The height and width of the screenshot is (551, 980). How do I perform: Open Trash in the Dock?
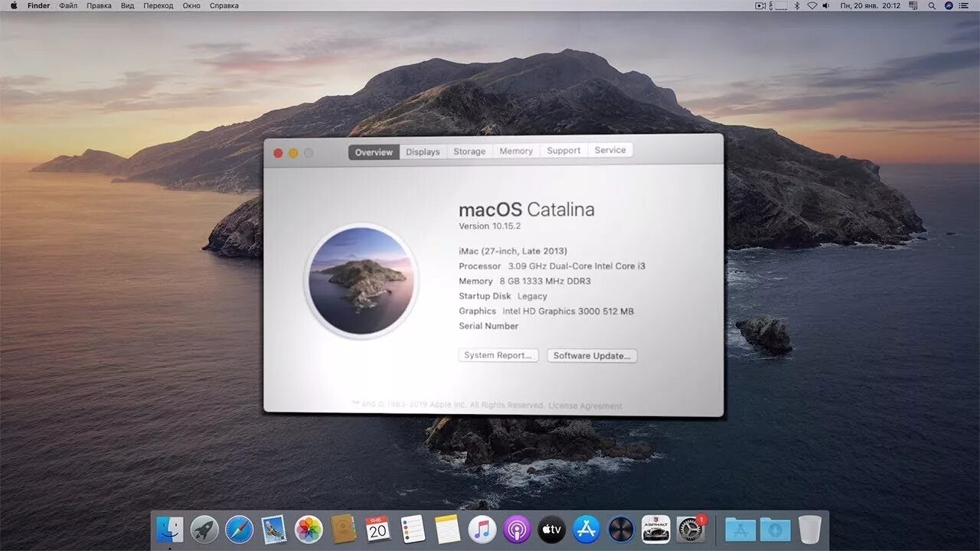click(x=809, y=530)
